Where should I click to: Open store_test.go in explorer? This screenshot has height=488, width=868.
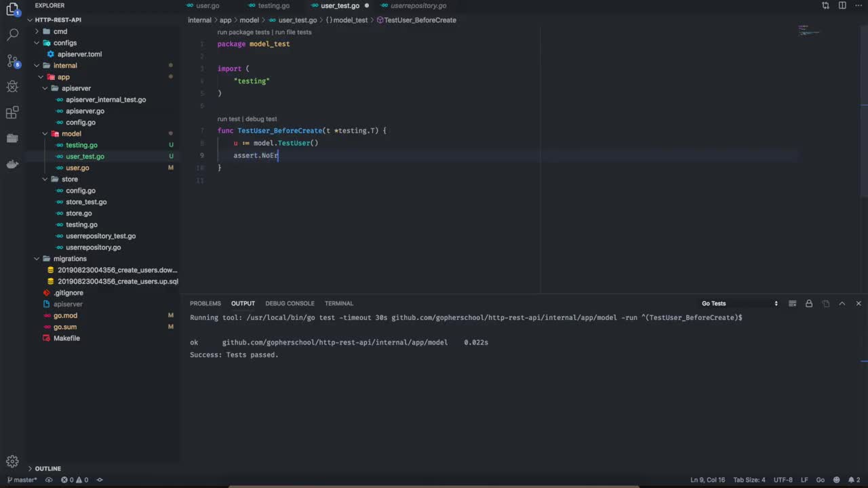pos(86,202)
